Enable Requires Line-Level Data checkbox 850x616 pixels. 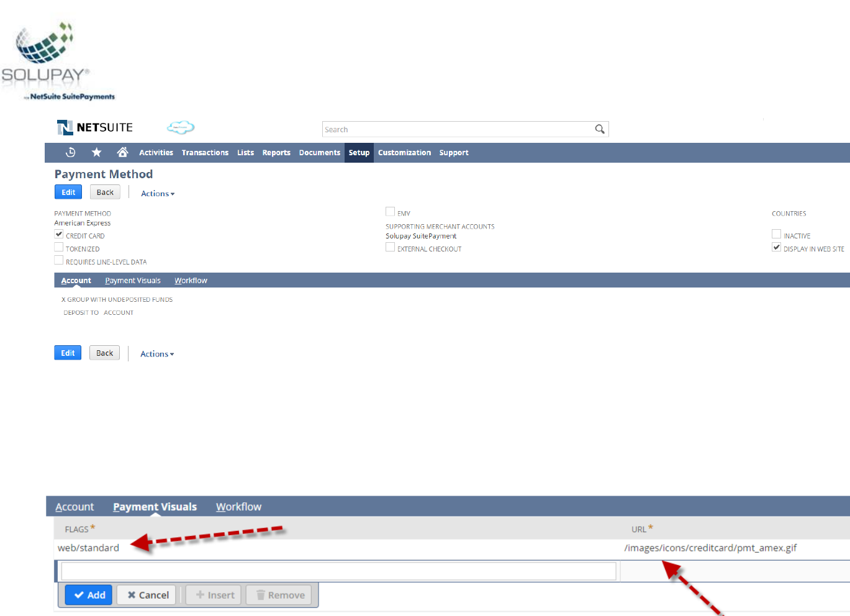point(59,260)
